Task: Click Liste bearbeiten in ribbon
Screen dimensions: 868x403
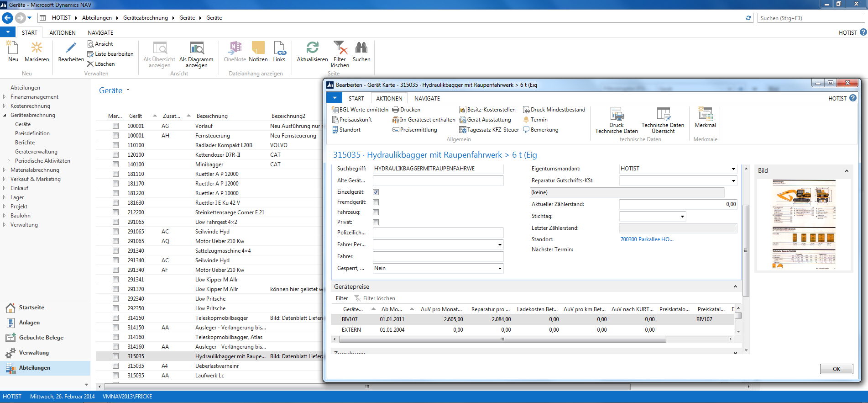Action: pos(110,54)
